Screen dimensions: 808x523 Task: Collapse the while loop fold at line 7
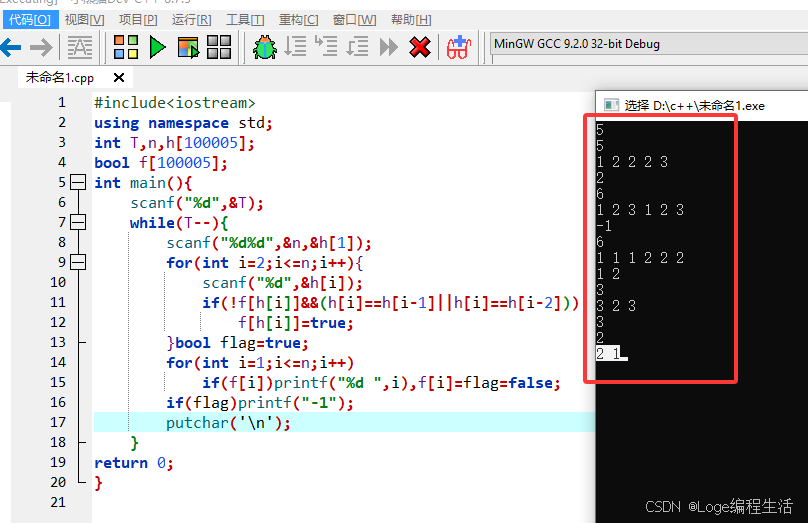pos(78,223)
